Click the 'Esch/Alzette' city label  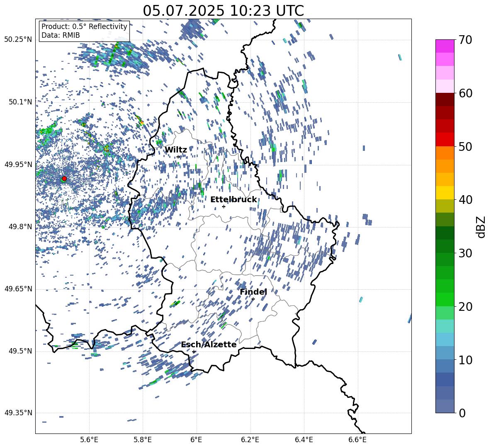tap(209, 344)
